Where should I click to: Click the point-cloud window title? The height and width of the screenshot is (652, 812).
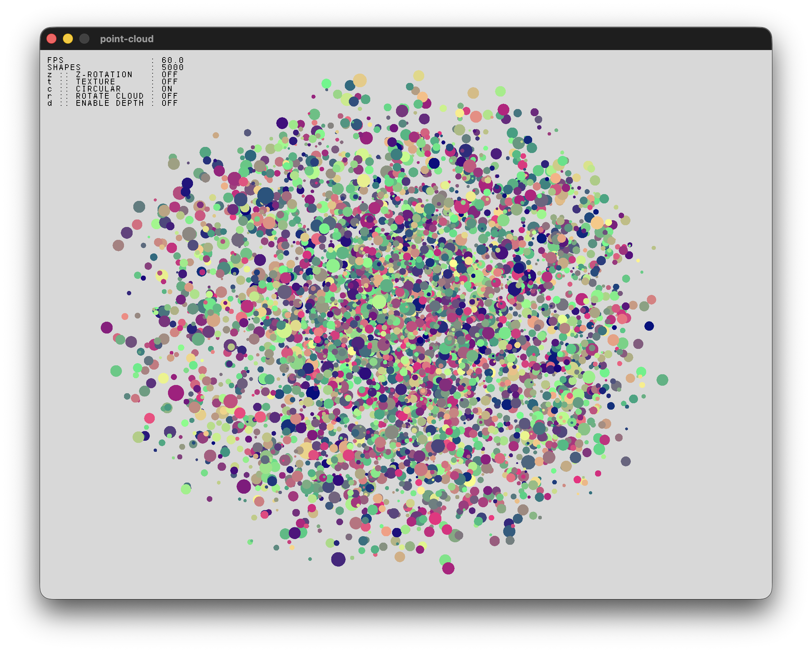pyautogui.click(x=127, y=39)
